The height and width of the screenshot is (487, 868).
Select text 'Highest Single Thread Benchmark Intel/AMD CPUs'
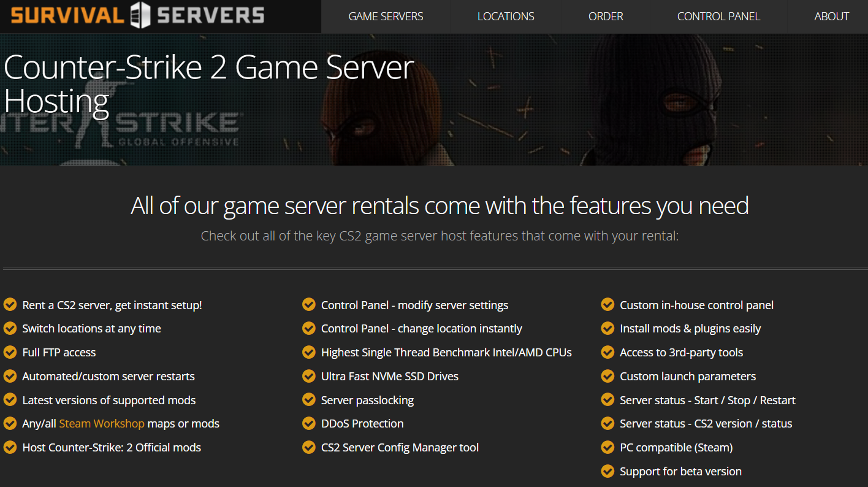[446, 353]
